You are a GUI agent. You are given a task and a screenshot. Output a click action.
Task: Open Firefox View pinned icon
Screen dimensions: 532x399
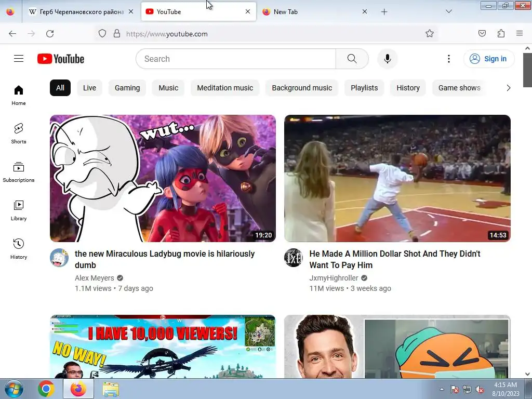pos(10,12)
